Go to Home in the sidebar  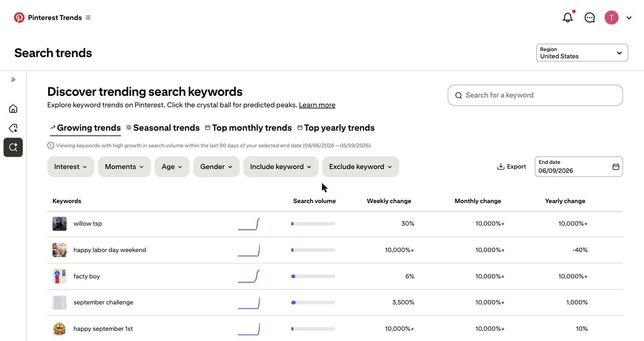(x=13, y=109)
